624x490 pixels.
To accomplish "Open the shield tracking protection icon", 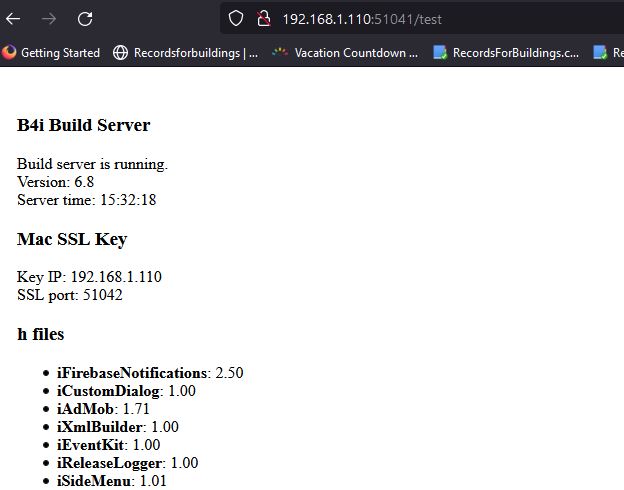I will (236, 18).
